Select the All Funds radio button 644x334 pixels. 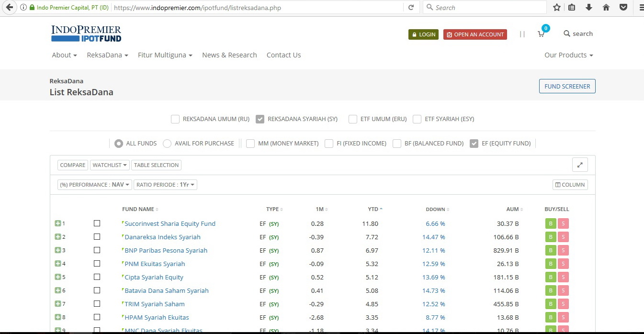pyautogui.click(x=119, y=144)
